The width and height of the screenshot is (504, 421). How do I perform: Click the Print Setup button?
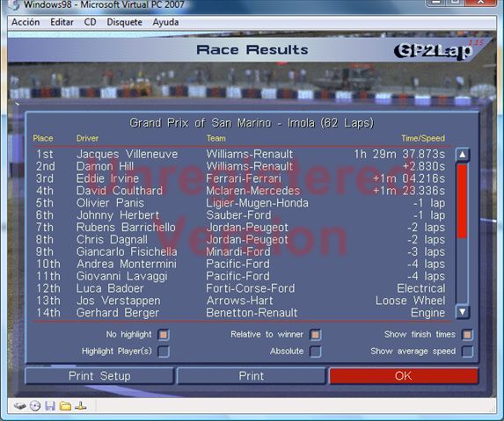tap(99, 375)
